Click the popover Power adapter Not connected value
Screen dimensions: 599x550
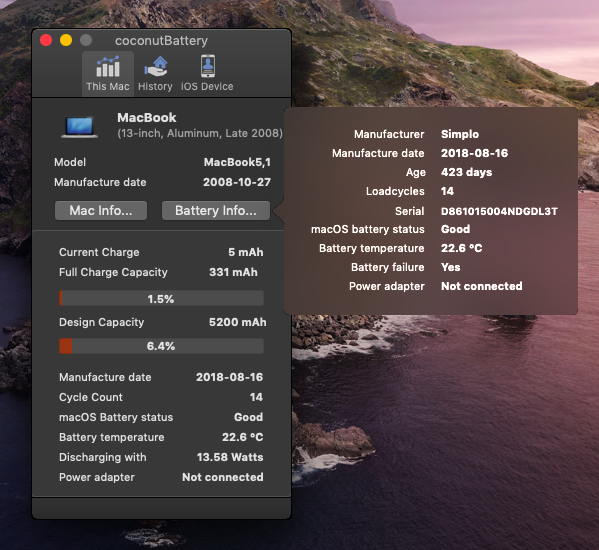[x=482, y=286]
